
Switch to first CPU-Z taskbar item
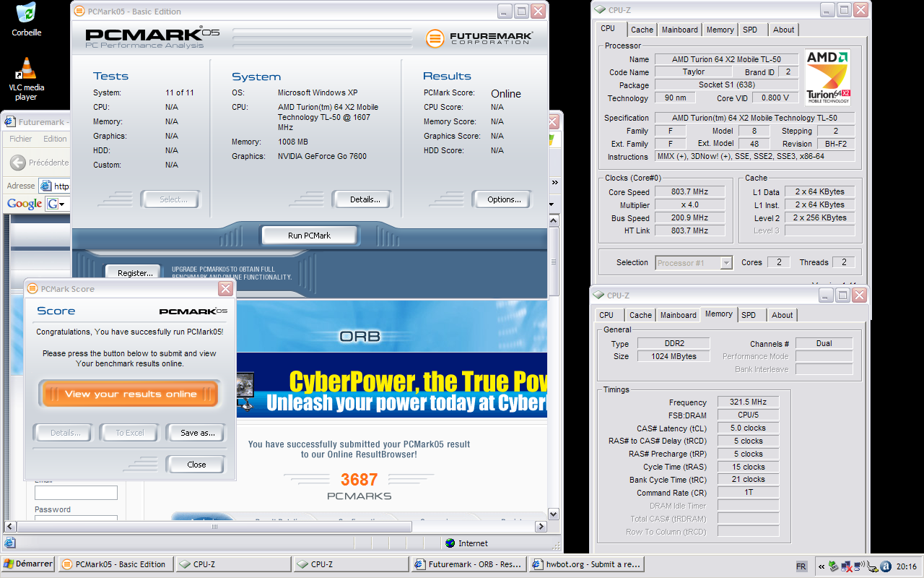coord(232,564)
